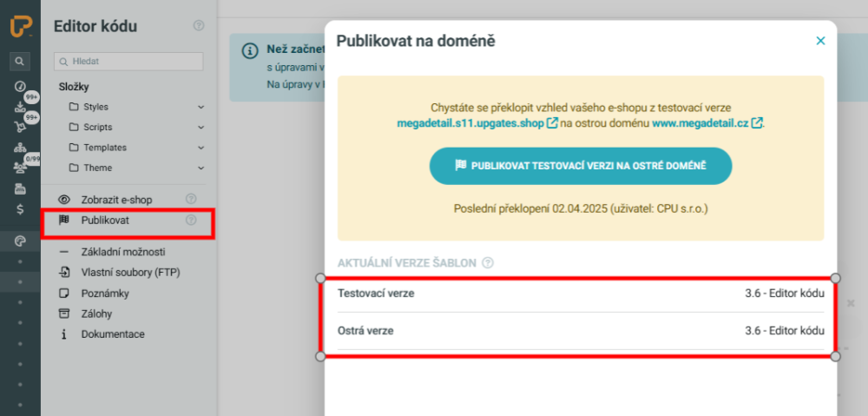
Task: Open Dokumentace menu item
Action: click(113, 334)
